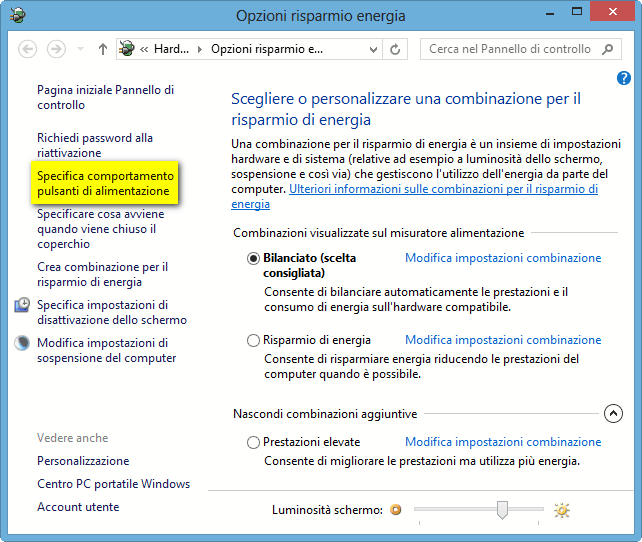
Task: Go up one level with the up arrow
Action: point(103,49)
